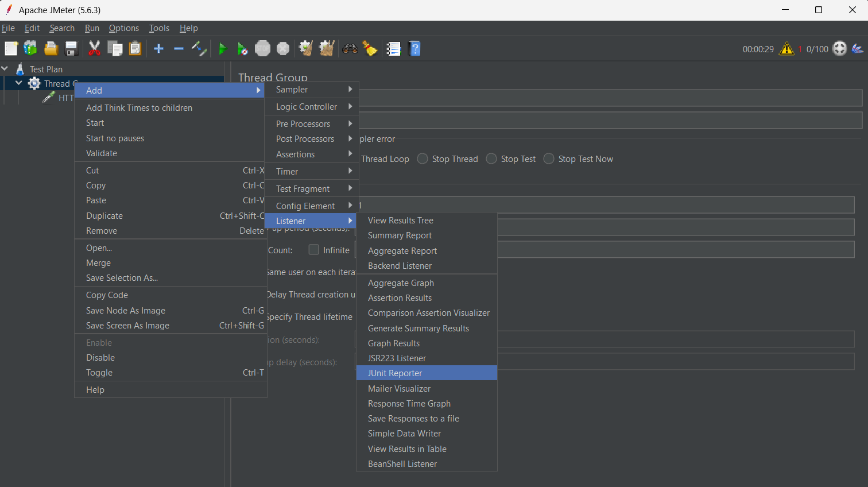Image resolution: width=868 pixels, height=487 pixels.
Task: Click the binoculars Search icon
Action: [350, 49]
